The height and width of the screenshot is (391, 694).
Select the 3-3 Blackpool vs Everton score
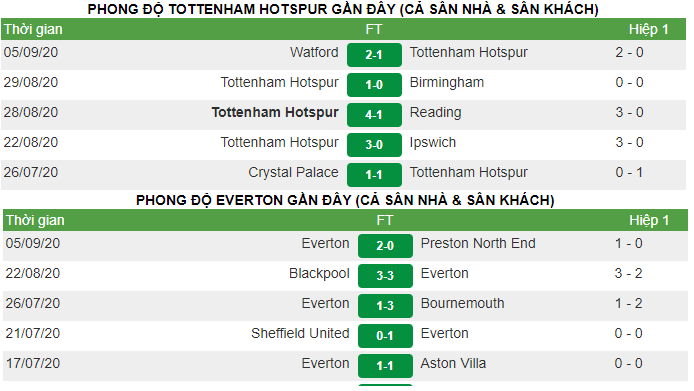click(x=385, y=276)
